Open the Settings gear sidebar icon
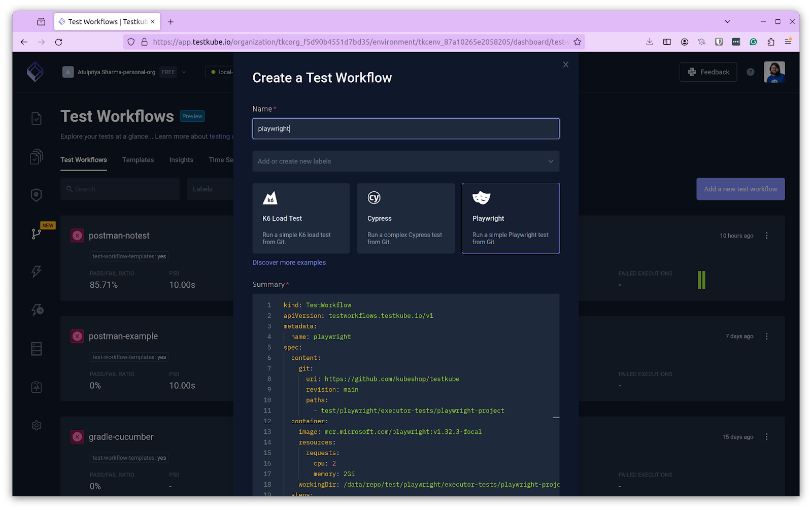The image size is (812, 510). [x=36, y=425]
